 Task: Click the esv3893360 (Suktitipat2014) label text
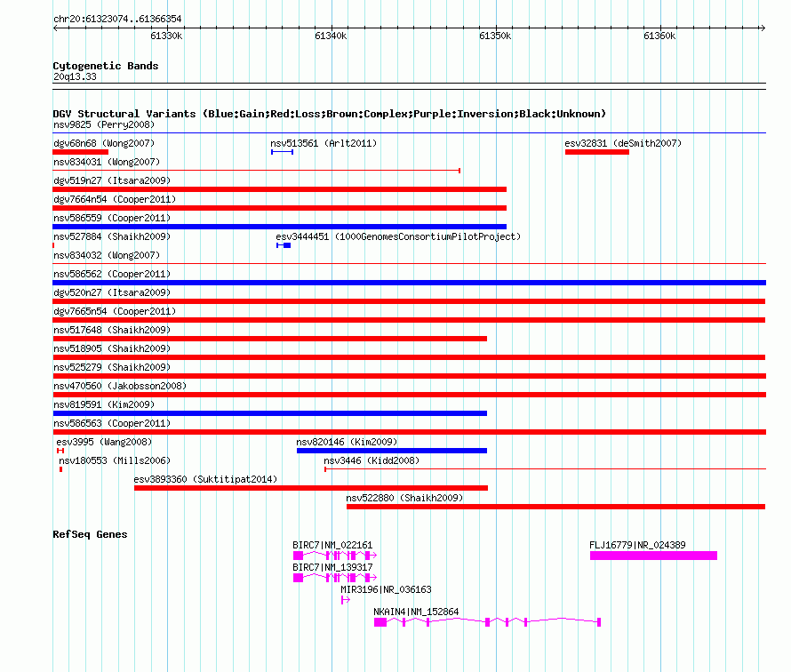pyautogui.click(x=205, y=479)
